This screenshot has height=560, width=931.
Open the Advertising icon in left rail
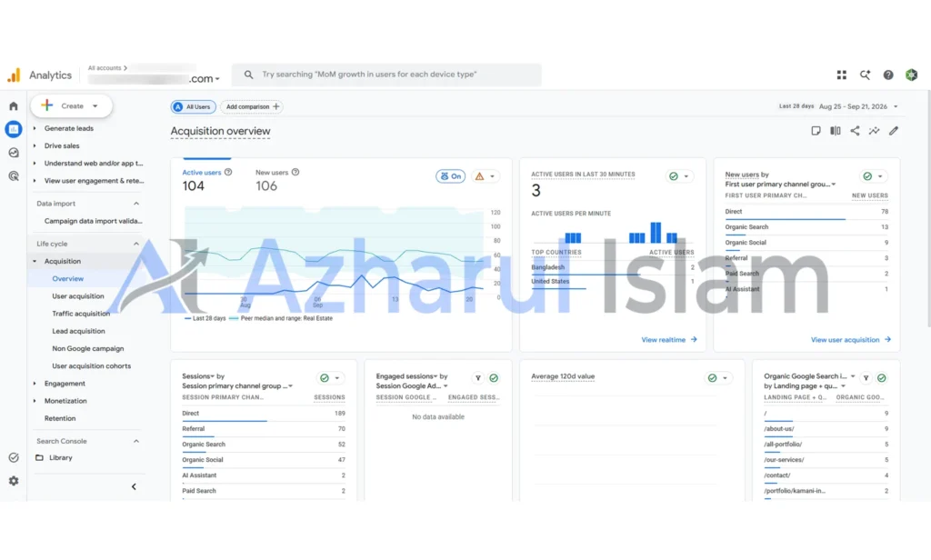click(14, 175)
